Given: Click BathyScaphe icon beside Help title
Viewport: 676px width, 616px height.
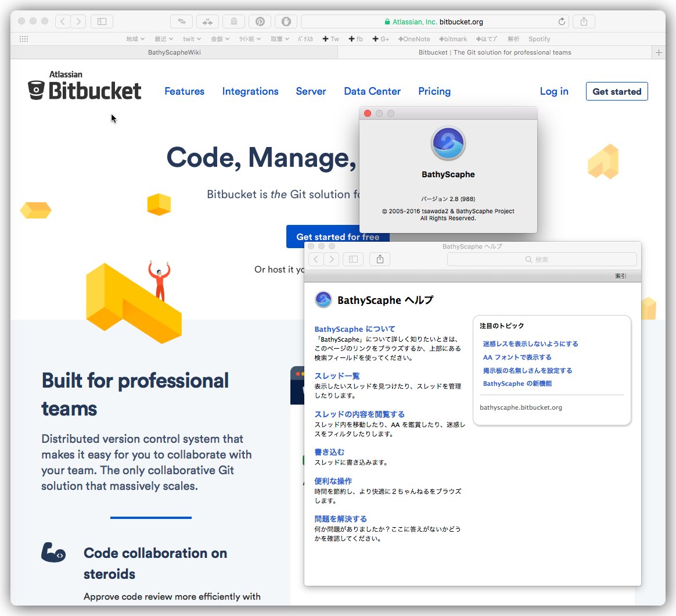Looking at the screenshot, I should (x=323, y=299).
